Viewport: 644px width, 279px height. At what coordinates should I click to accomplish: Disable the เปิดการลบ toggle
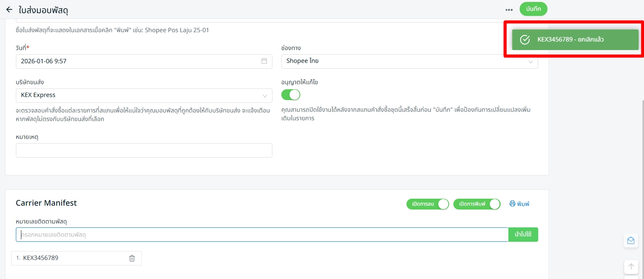pos(427,204)
